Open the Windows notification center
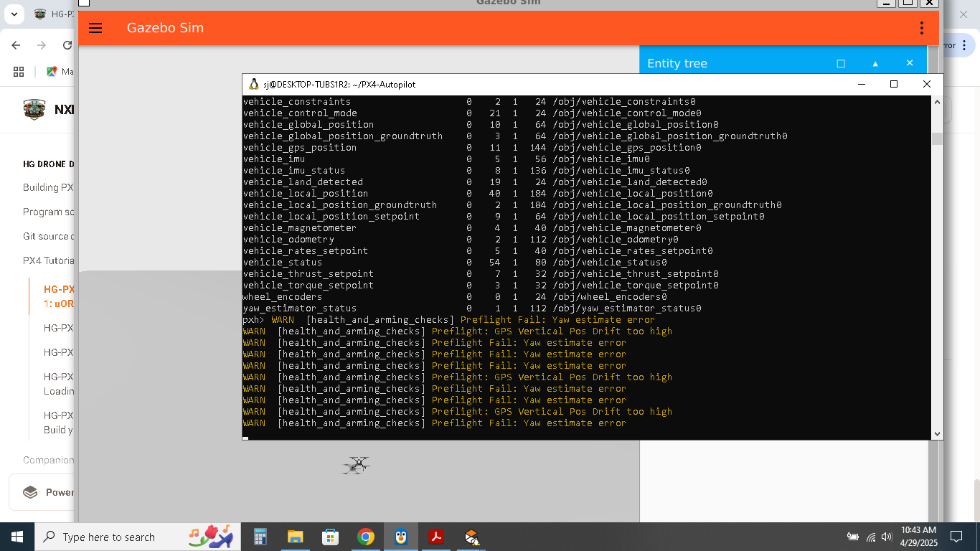This screenshot has width=980, height=551. pos(956,537)
